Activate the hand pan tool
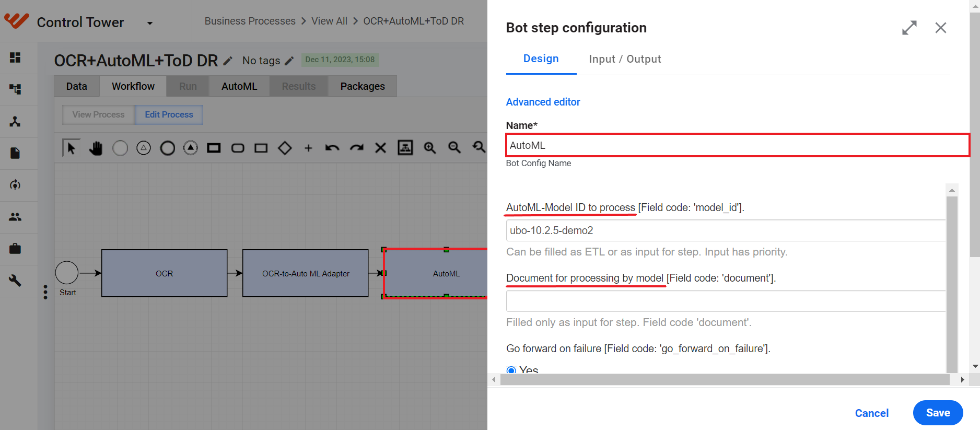The image size is (980, 430). pos(96,148)
